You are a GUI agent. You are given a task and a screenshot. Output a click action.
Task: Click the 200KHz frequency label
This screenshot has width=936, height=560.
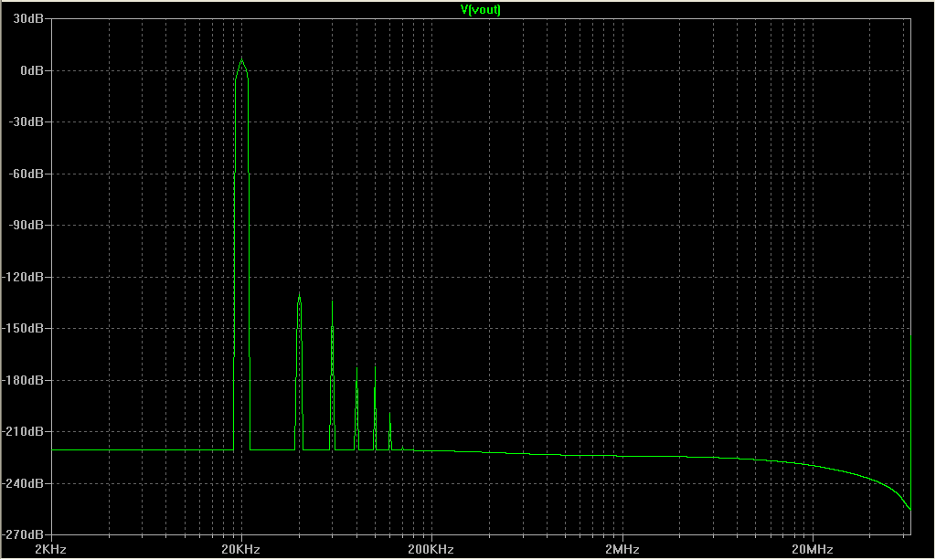431,550
